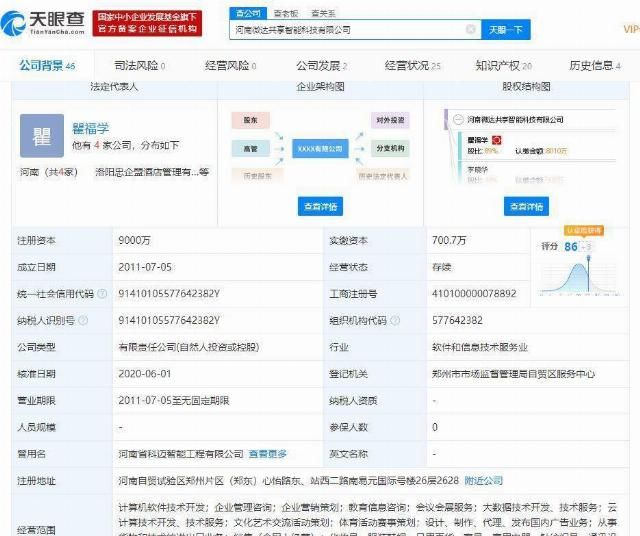Click 查看详情 under 股权结构图
The height and width of the screenshot is (536, 640).
pos(527,206)
